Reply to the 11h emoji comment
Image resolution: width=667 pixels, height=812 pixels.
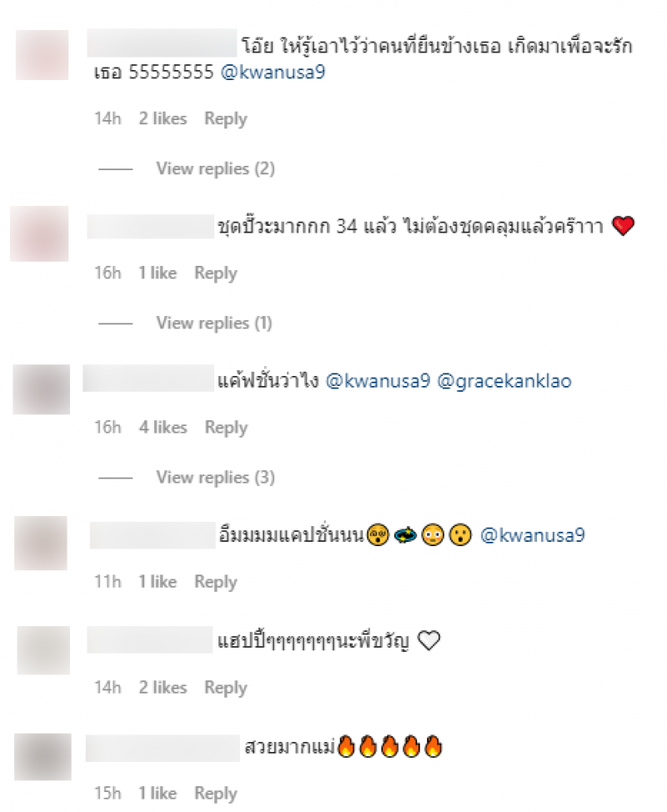(x=215, y=582)
